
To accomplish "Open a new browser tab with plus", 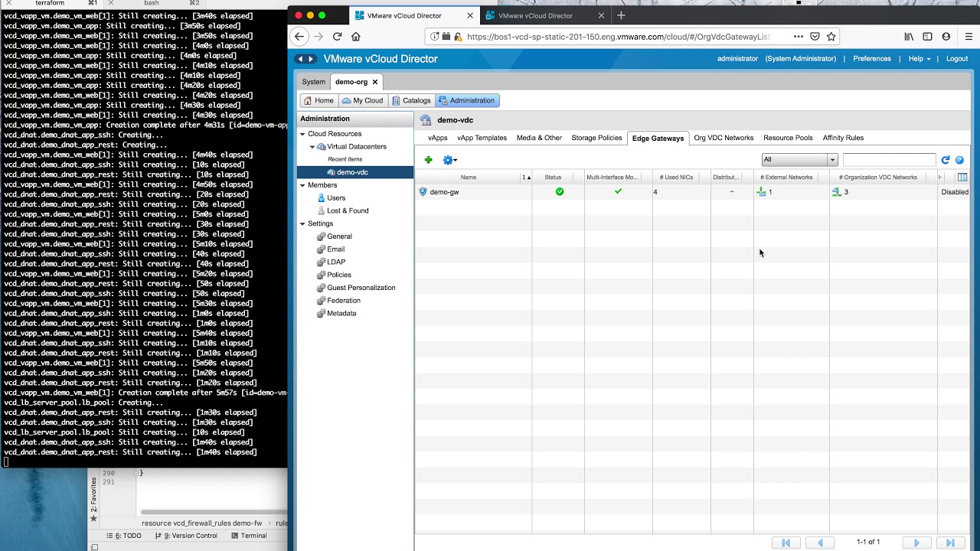I will (x=621, y=15).
